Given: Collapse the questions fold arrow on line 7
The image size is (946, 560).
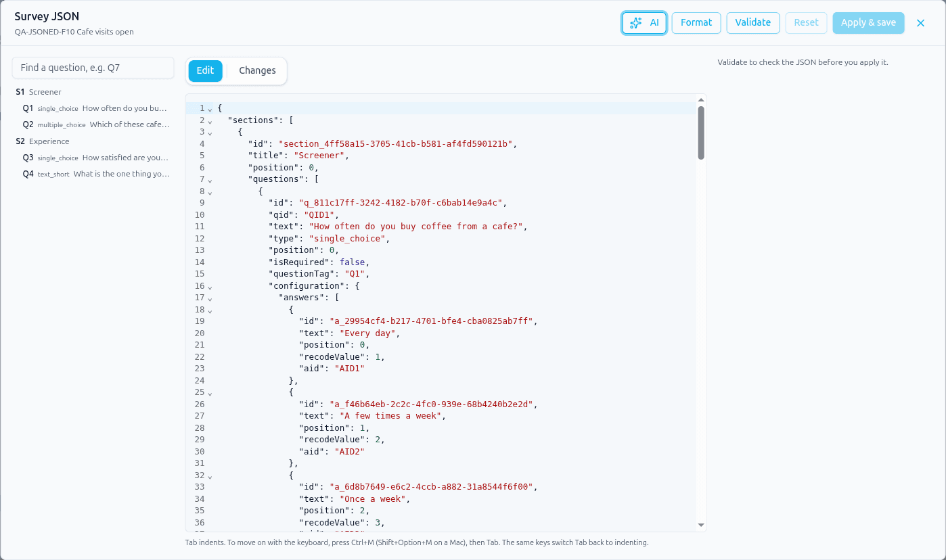Looking at the screenshot, I should [210, 180].
